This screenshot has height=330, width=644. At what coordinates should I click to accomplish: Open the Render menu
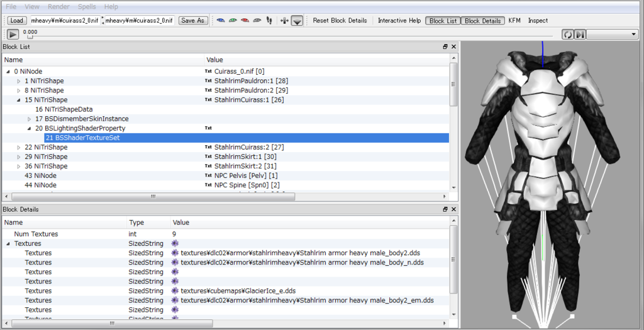[58, 6]
